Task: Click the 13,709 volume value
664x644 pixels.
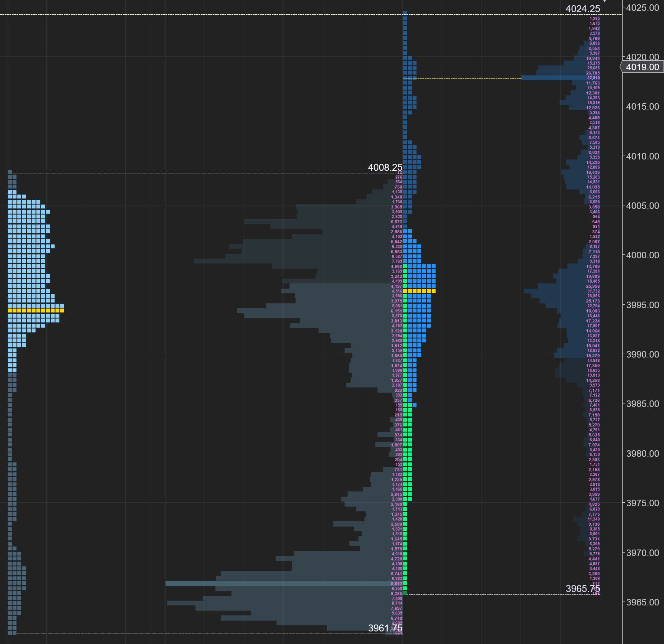Action: [593, 267]
